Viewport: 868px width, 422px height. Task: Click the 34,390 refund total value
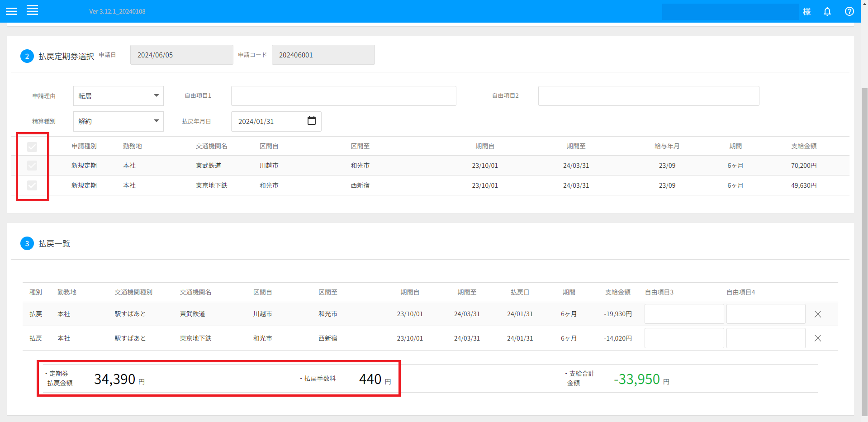(115, 379)
